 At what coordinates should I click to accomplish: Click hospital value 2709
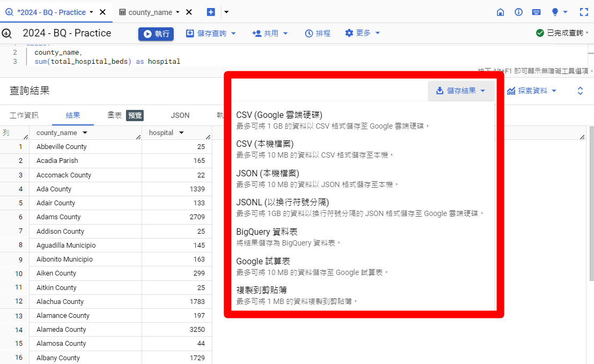point(197,217)
